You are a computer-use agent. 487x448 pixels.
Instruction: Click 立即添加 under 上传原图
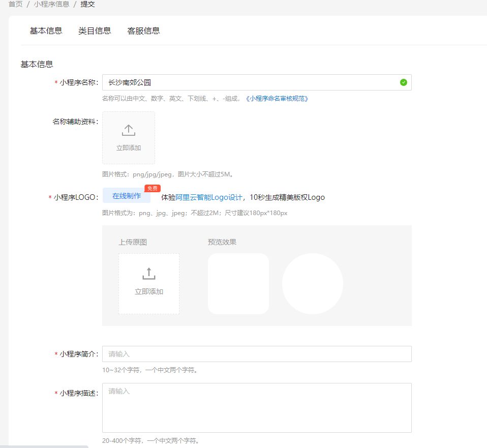(x=148, y=291)
